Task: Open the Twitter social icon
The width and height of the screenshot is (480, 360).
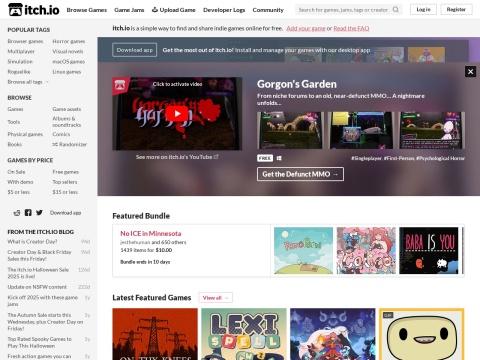Action: 39,213
